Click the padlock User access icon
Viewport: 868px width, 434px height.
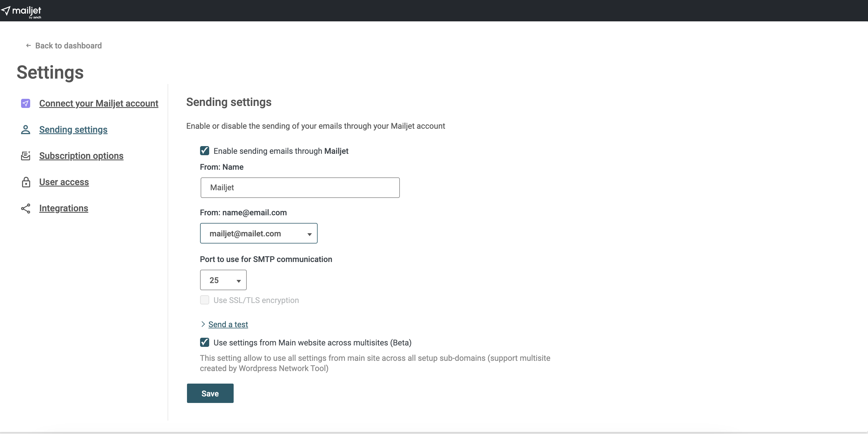(26, 182)
